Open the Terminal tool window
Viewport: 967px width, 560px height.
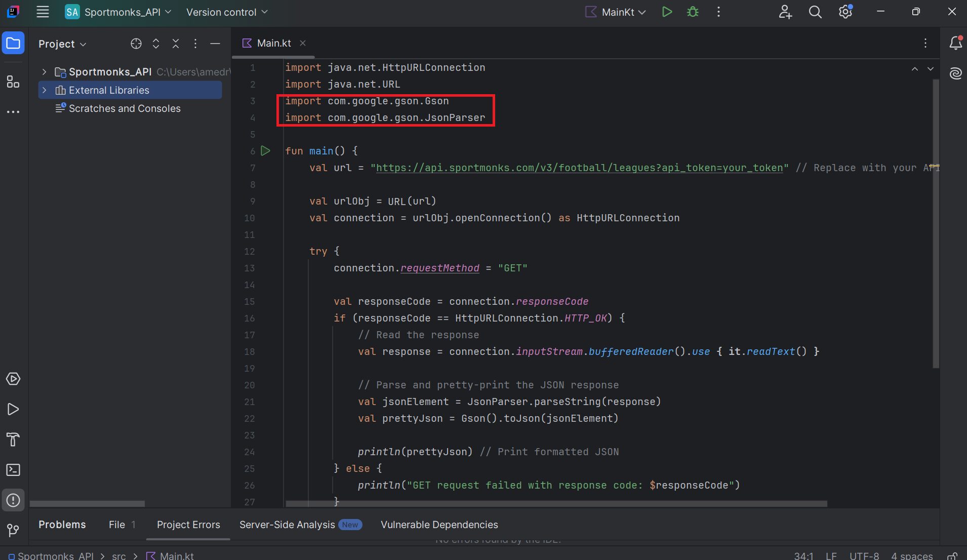[x=13, y=470]
